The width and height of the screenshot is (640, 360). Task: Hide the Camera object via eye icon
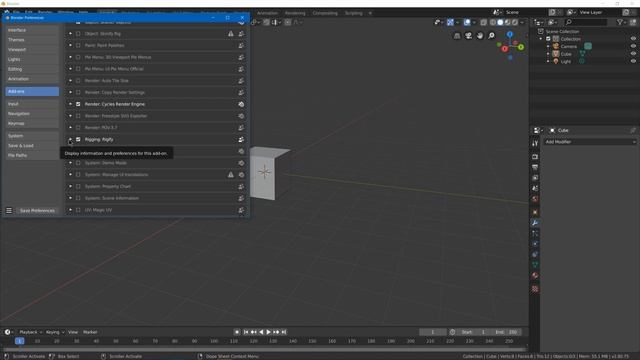(x=633, y=47)
